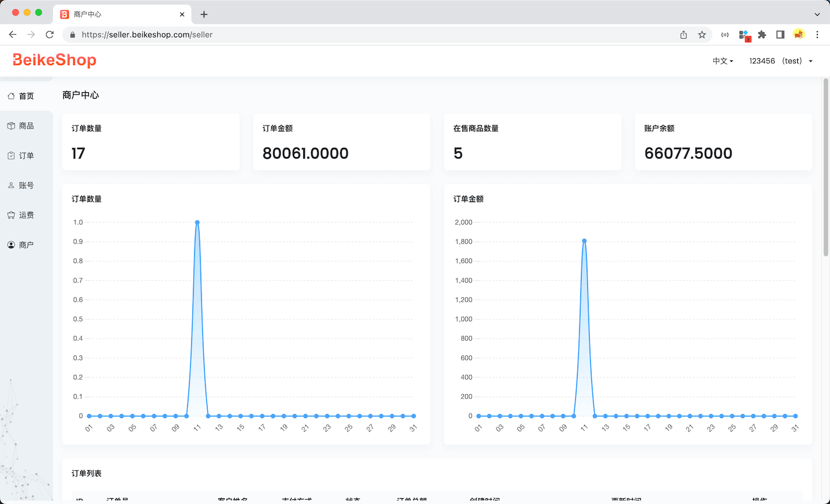Screen dimensions: 830x504
Task: Select 运费 in the sidebar menu
Action: [x=27, y=215]
